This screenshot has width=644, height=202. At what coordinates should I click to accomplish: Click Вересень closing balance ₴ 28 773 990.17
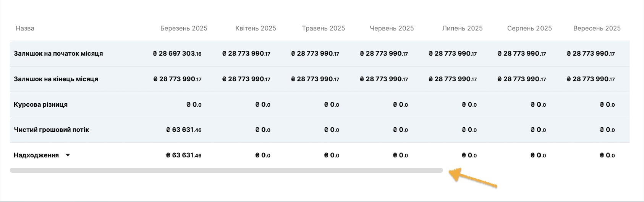[591, 79]
